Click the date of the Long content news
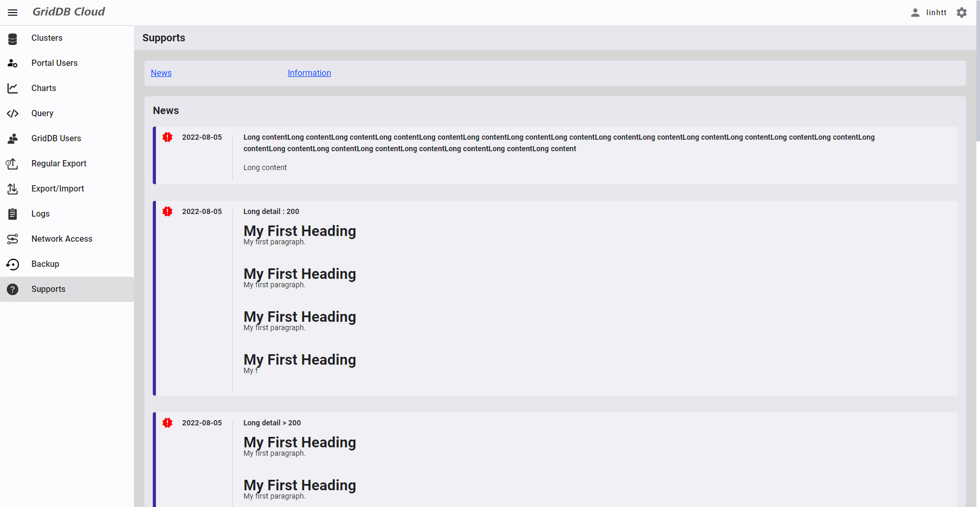The width and height of the screenshot is (980, 507). [202, 137]
